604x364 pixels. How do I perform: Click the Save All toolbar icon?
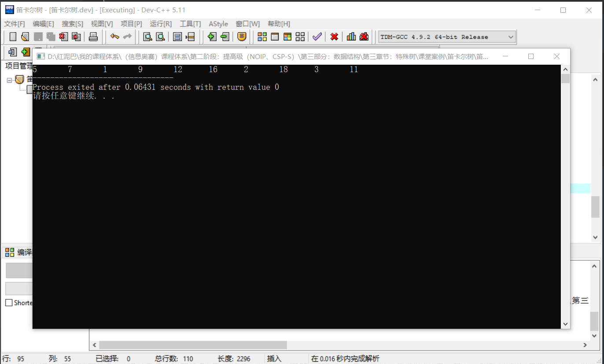[51, 37]
